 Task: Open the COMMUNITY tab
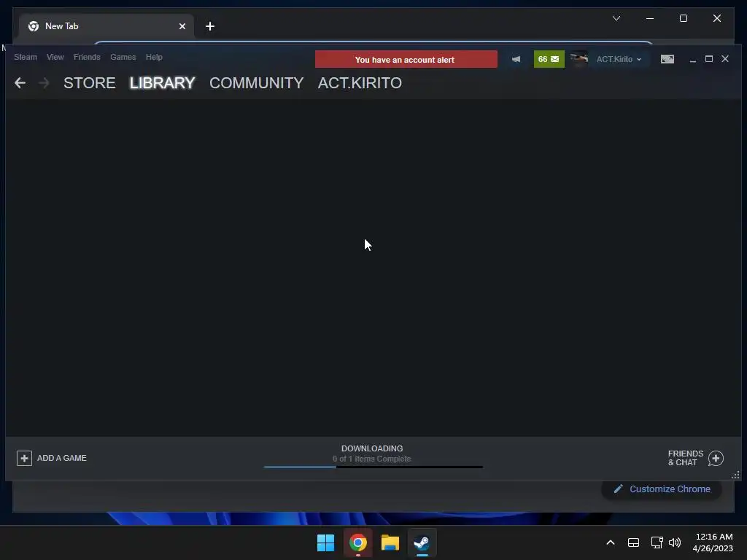[256, 83]
